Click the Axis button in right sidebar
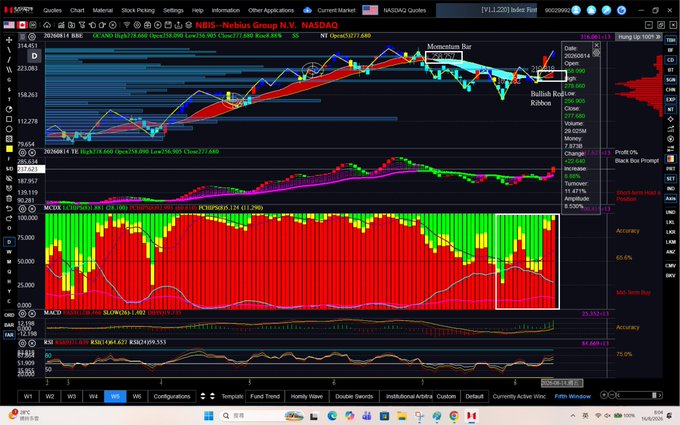Screen dimensions: 680x425 click(x=670, y=198)
